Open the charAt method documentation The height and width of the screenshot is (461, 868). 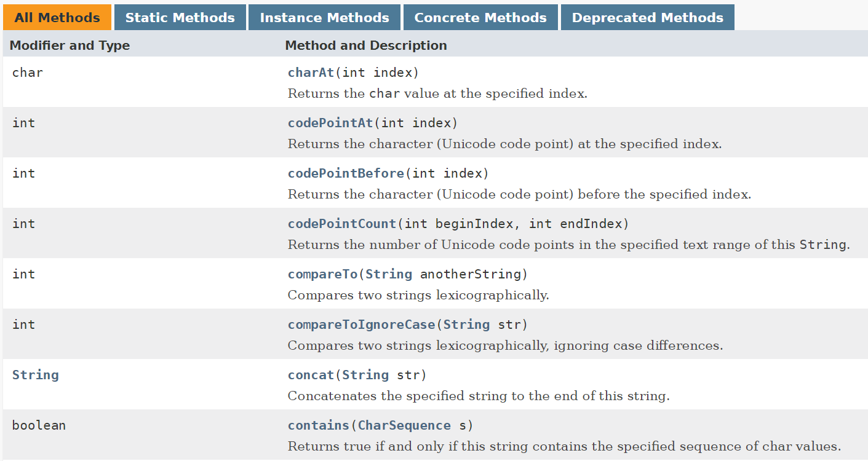pyautogui.click(x=311, y=72)
